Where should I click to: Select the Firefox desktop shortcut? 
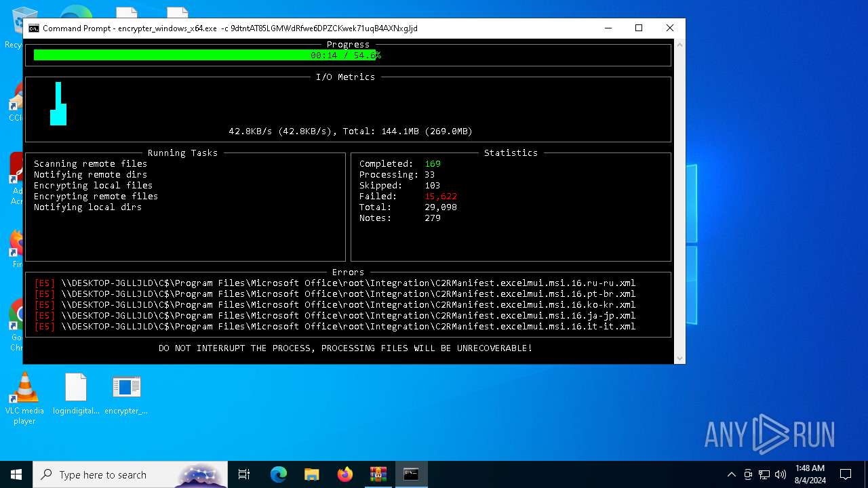(16, 249)
